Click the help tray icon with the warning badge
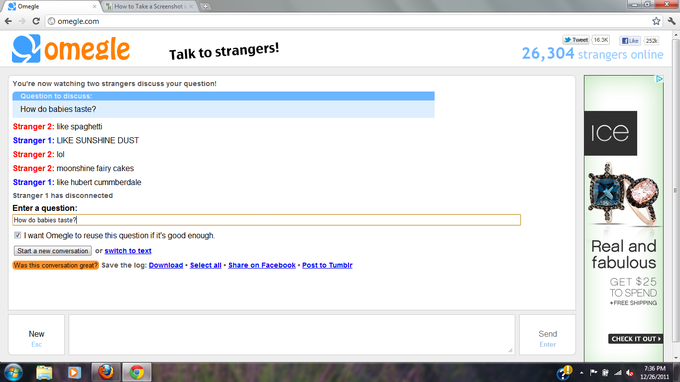680x382 pixels. [565, 372]
